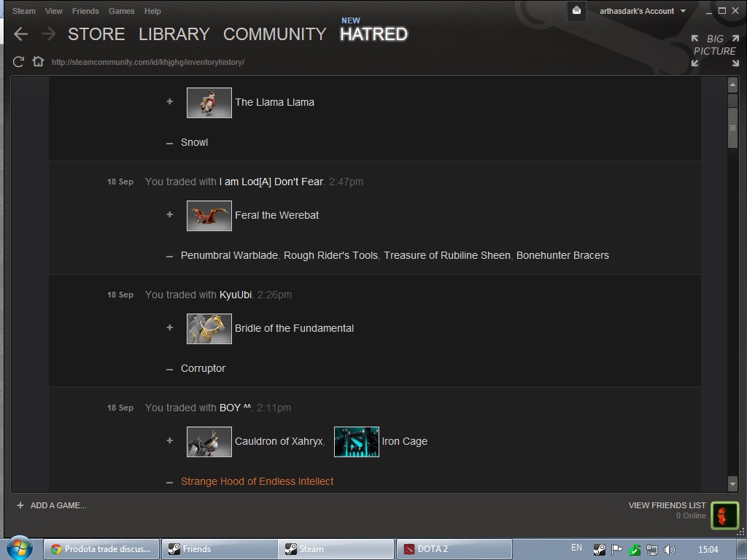Open the View menu
This screenshot has height=560, width=747.
54,11
